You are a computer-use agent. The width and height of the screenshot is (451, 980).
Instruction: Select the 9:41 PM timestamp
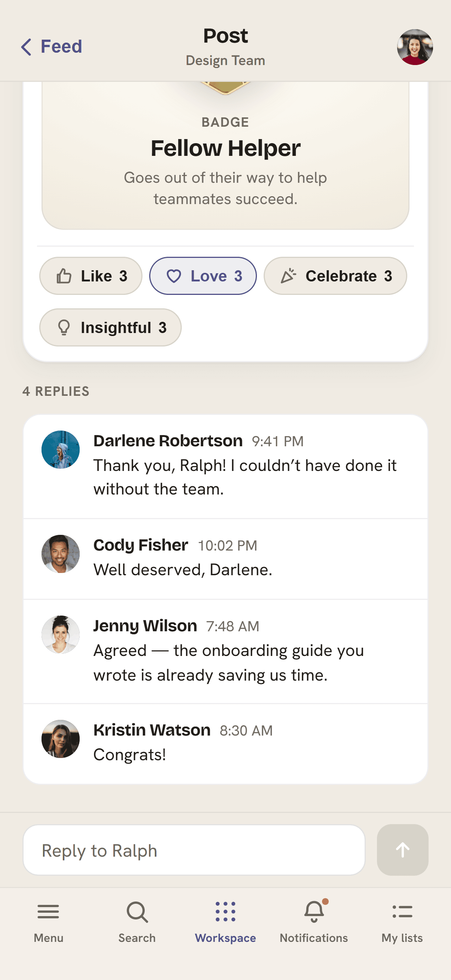coord(278,441)
